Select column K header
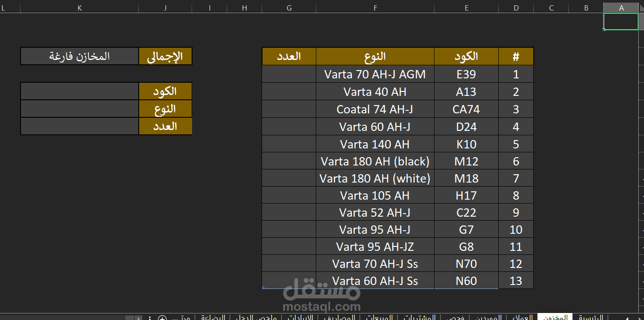Screen dimensions: 644x320 (80, 8)
